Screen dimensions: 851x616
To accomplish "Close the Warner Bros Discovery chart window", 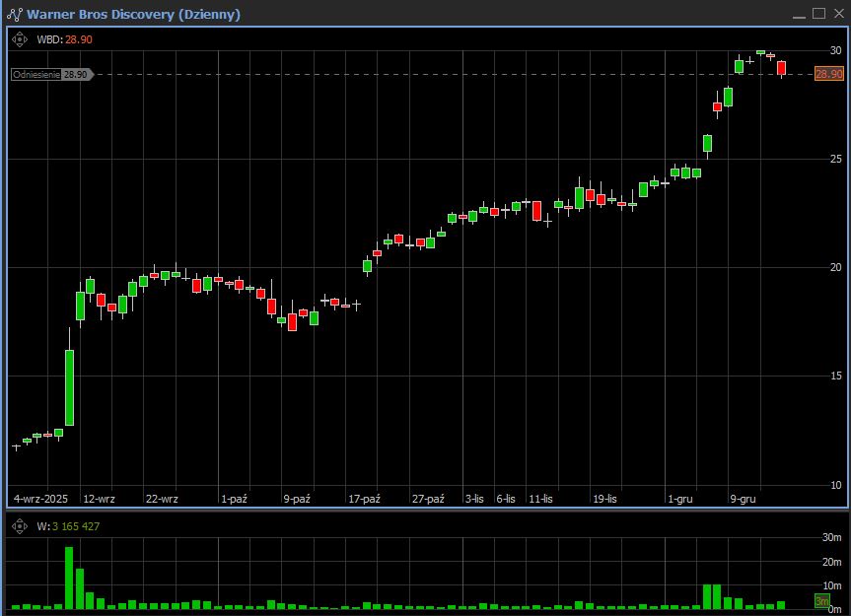I will click(837, 13).
